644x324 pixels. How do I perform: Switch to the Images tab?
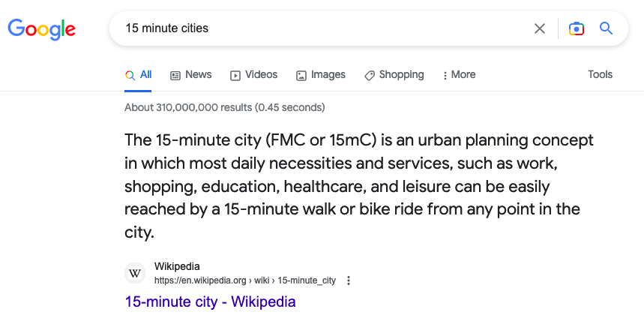click(328, 74)
